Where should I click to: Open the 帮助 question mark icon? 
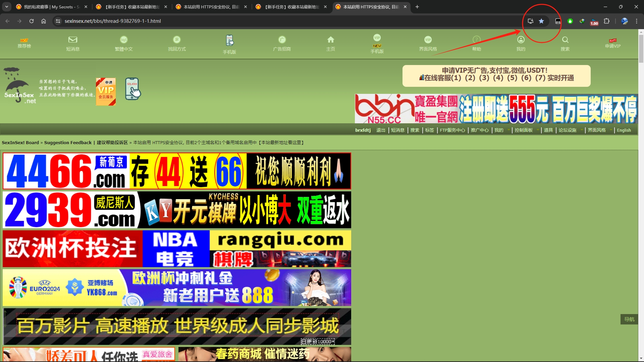[x=477, y=44]
